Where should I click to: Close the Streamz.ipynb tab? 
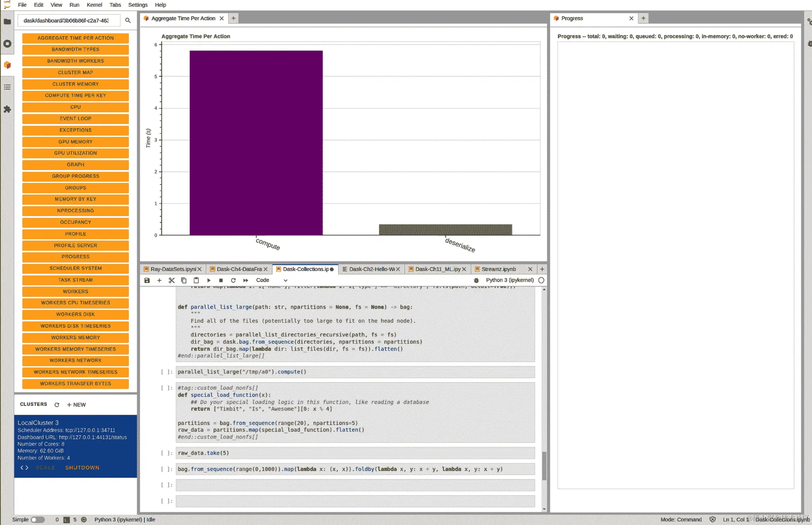click(x=530, y=269)
